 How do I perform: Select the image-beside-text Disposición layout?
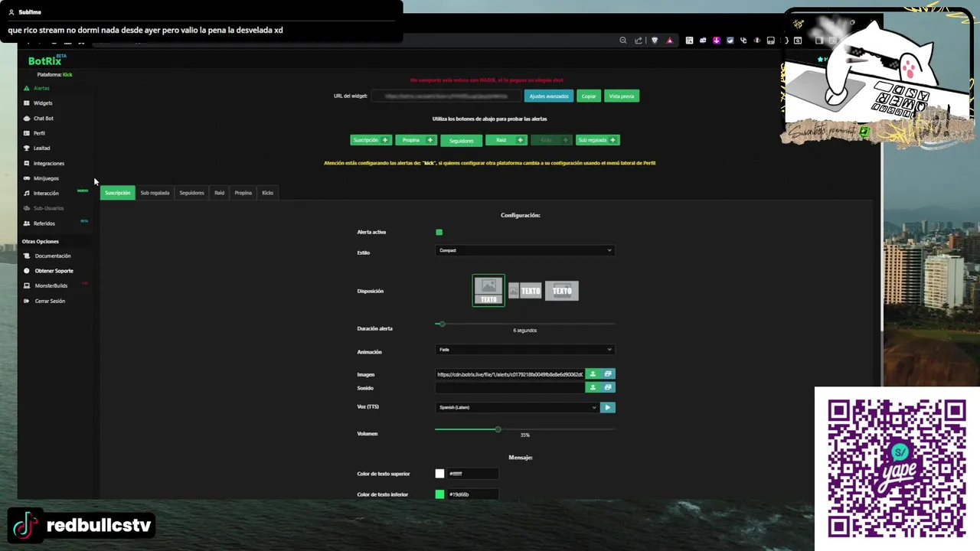[x=525, y=291]
